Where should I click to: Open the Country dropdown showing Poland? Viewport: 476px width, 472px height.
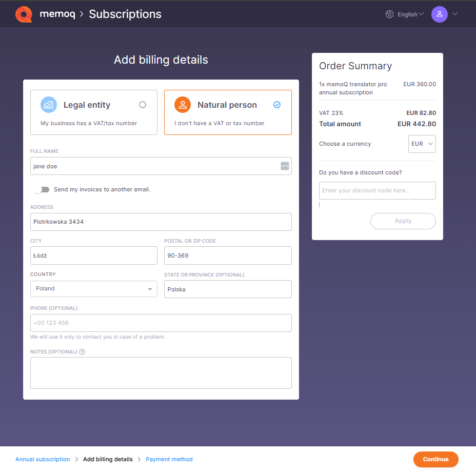(x=94, y=288)
